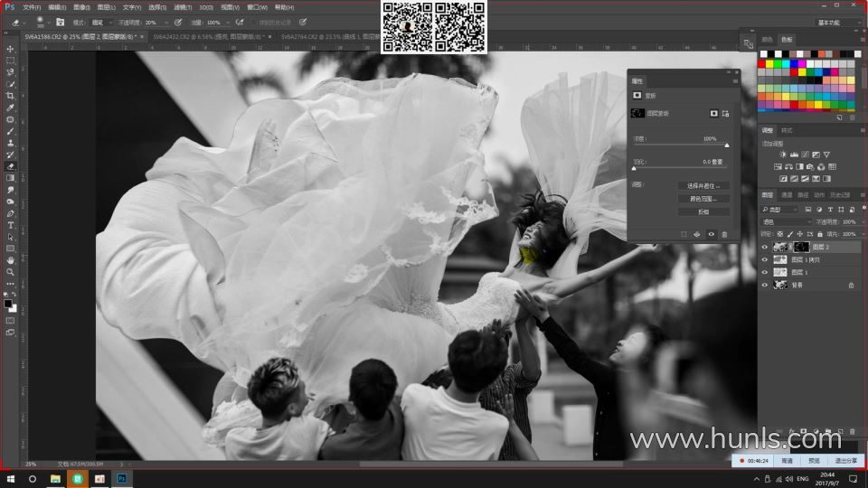Click the foreground color swatch

8,304
